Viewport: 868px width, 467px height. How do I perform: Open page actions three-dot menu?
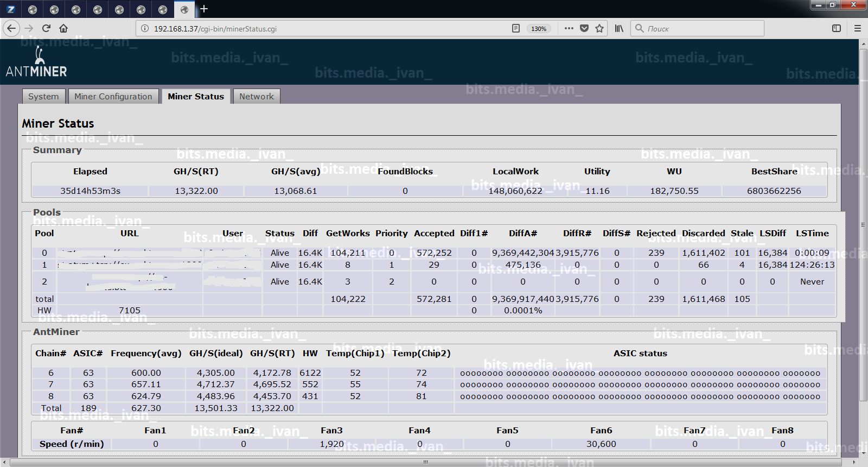(x=569, y=28)
